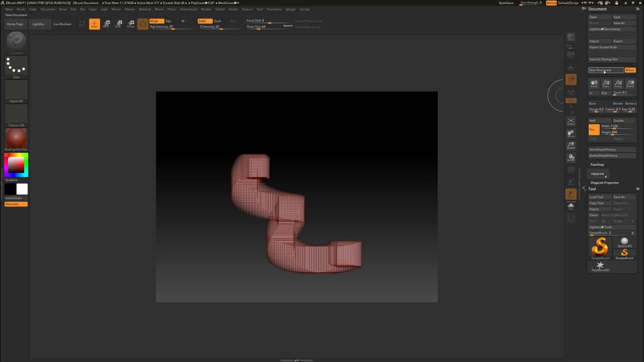Image resolution: width=644 pixels, height=362 pixels.
Task: Open the Dots stroke selector
Action: click(16, 67)
